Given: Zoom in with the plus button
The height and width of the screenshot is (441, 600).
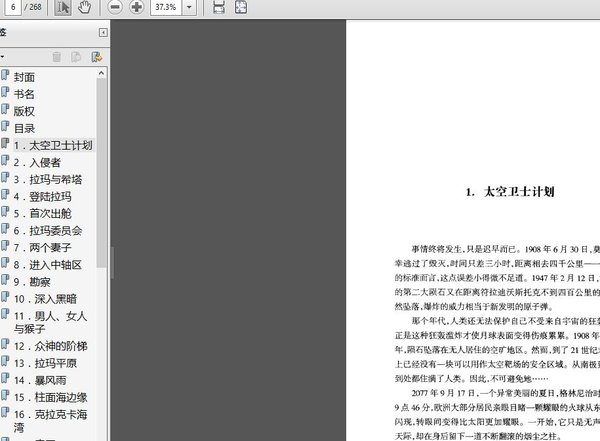Looking at the screenshot, I should point(137,7).
